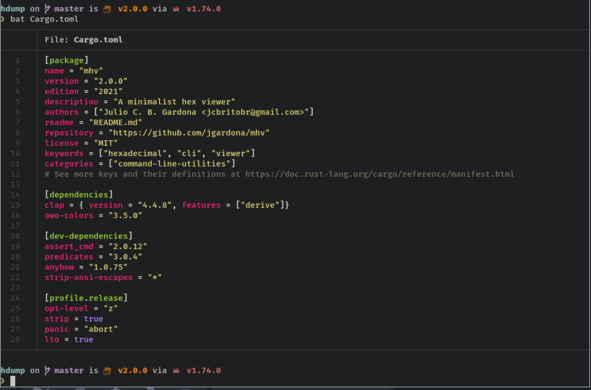The height and width of the screenshot is (390, 591).
Task: Click the owo-colors dependency key
Action: (x=69, y=216)
